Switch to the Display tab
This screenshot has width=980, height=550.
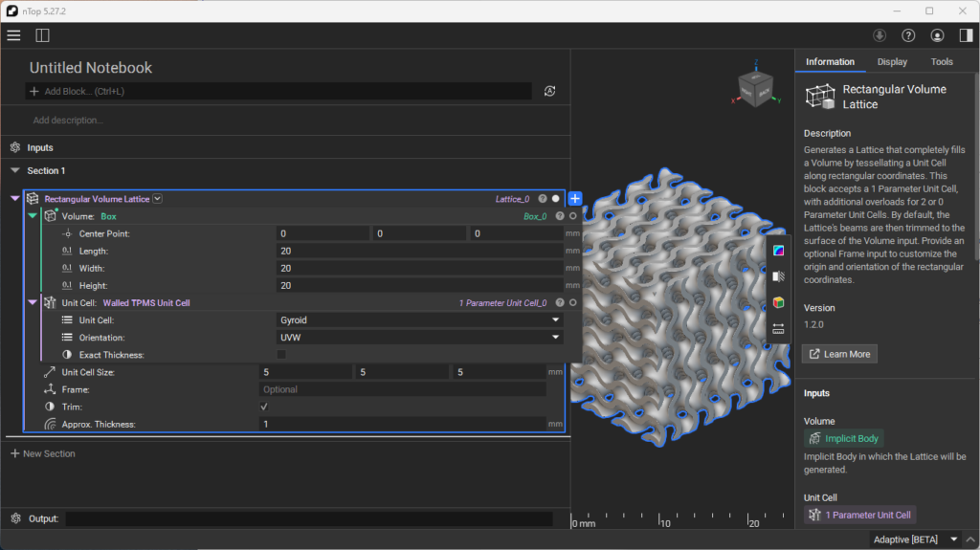[x=892, y=62]
